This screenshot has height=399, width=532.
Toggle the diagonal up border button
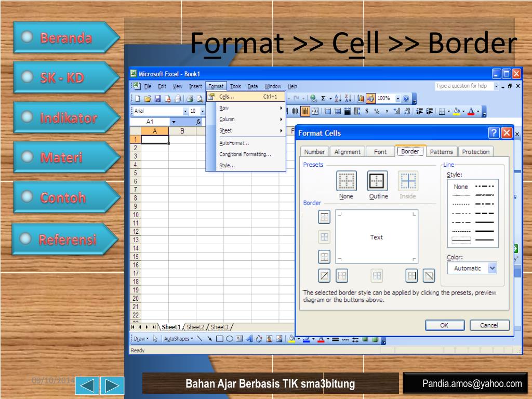[x=324, y=275]
